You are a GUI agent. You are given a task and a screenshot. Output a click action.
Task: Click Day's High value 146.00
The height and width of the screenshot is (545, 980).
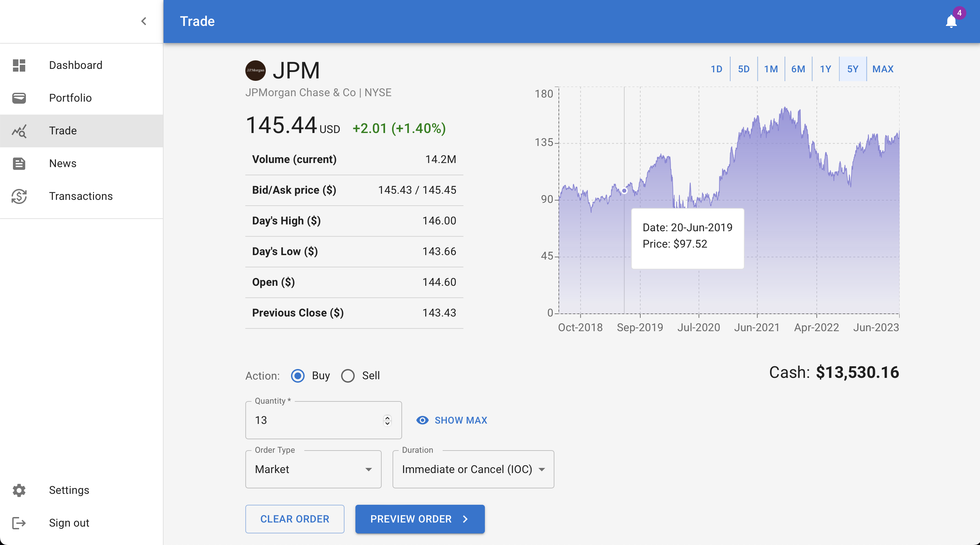pos(440,221)
